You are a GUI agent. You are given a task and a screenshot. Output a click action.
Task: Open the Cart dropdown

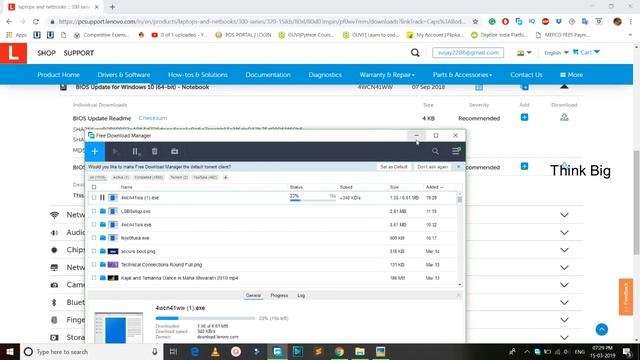coord(586,52)
